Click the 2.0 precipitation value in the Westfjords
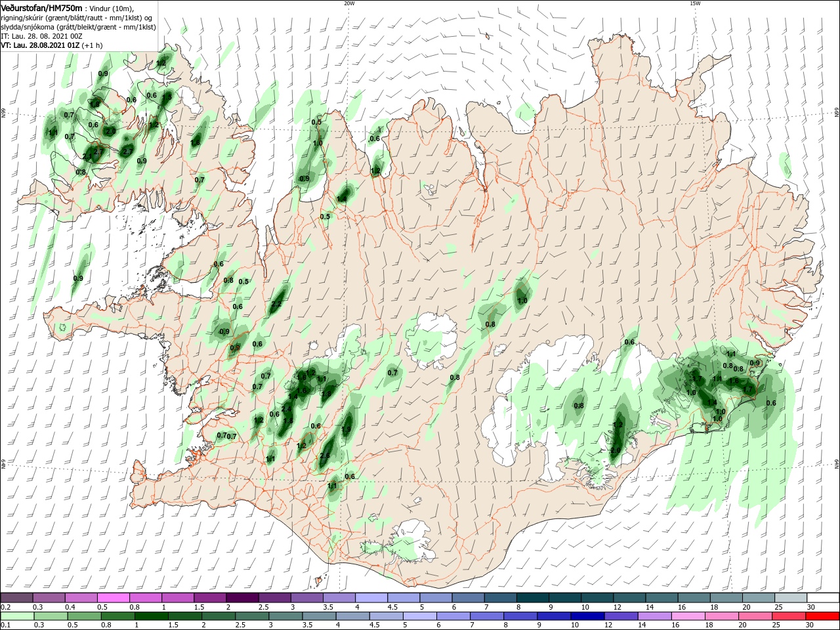This screenshot has width=840, height=630. pos(110,131)
